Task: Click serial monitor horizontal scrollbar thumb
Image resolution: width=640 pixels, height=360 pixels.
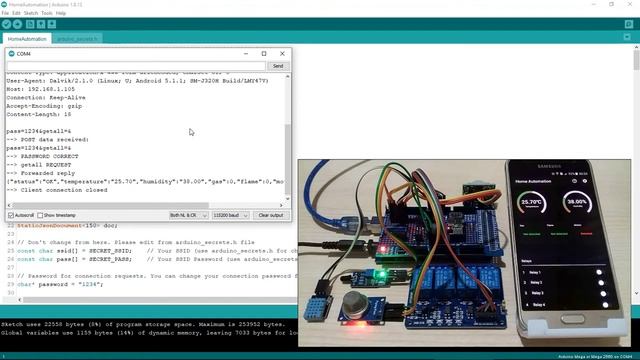Action: click(111, 205)
